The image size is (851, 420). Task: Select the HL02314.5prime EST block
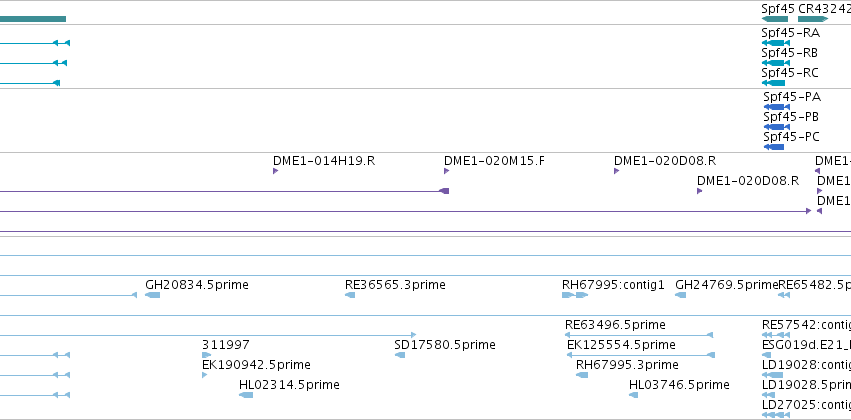point(246,394)
